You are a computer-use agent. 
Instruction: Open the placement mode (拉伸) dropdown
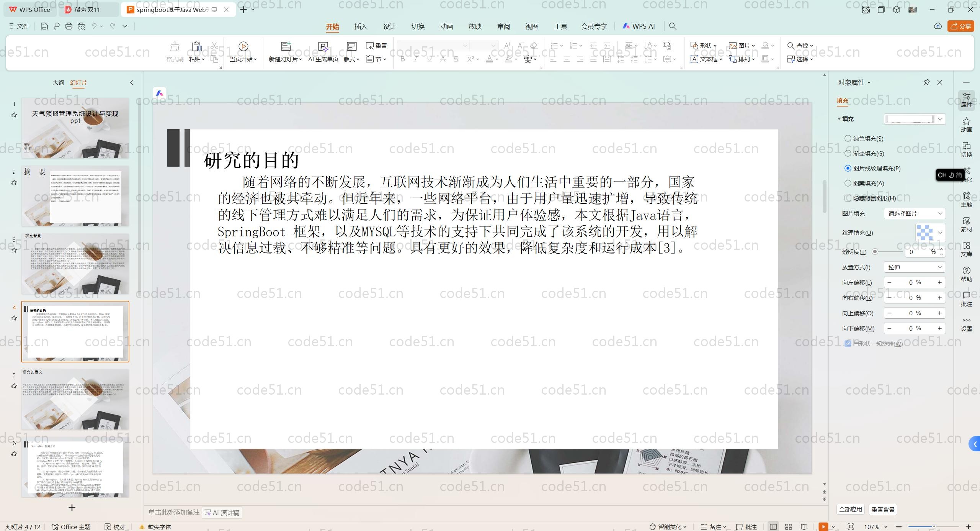pos(915,267)
